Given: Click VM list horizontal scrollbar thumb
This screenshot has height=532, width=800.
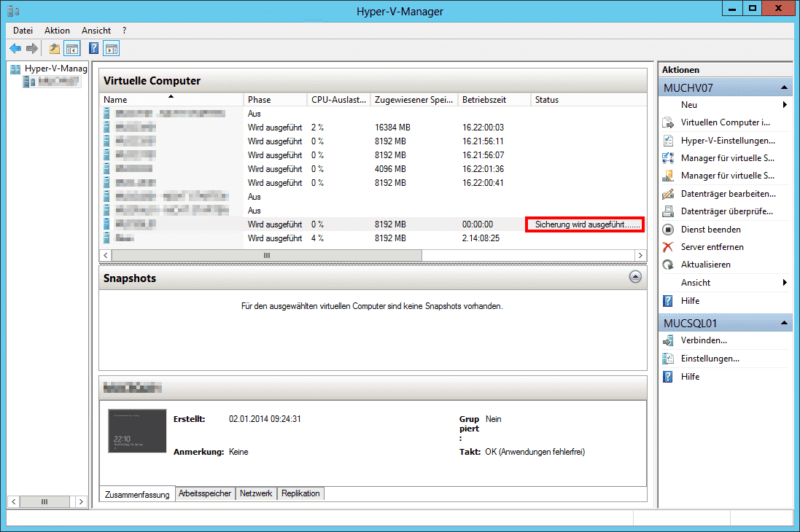Looking at the screenshot, I should coord(267,255).
